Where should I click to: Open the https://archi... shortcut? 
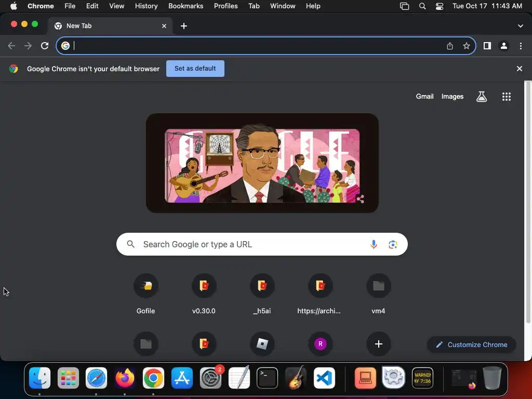(320, 295)
